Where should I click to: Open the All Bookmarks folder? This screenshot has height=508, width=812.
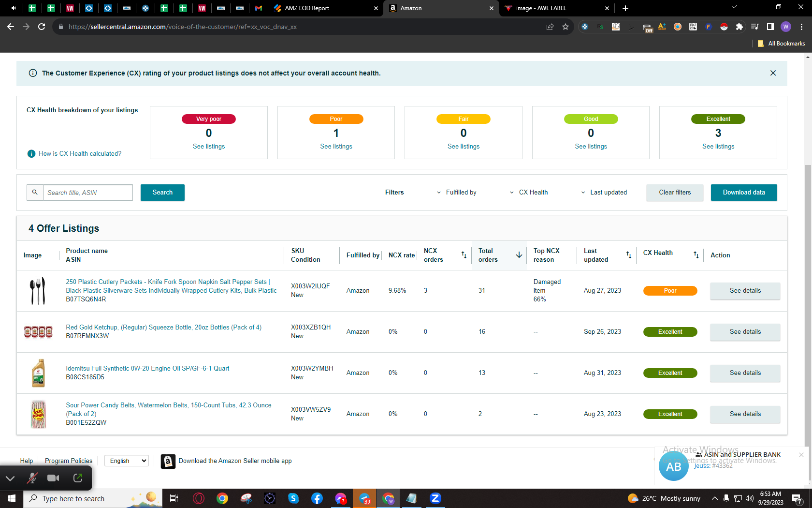(781, 44)
